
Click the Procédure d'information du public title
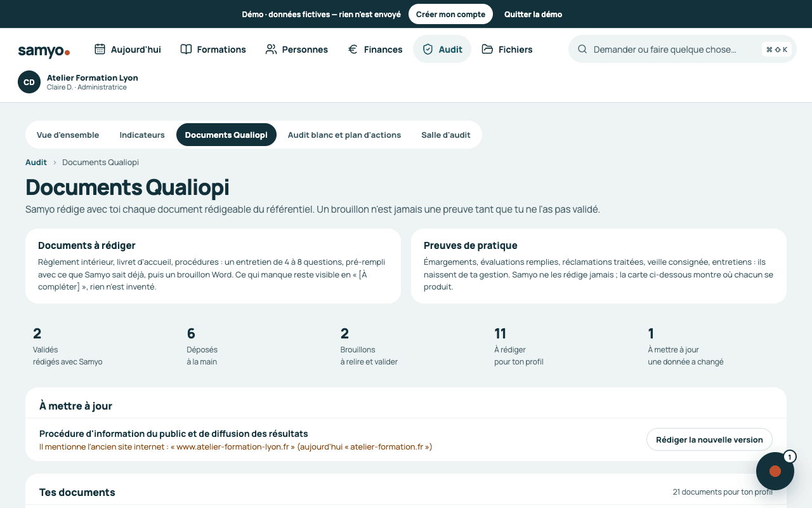click(174, 434)
